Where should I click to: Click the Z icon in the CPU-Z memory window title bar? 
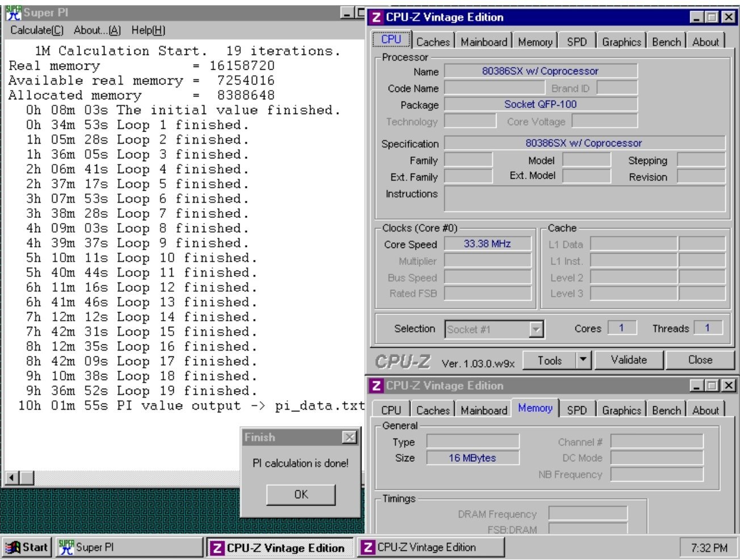[x=376, y=386]
